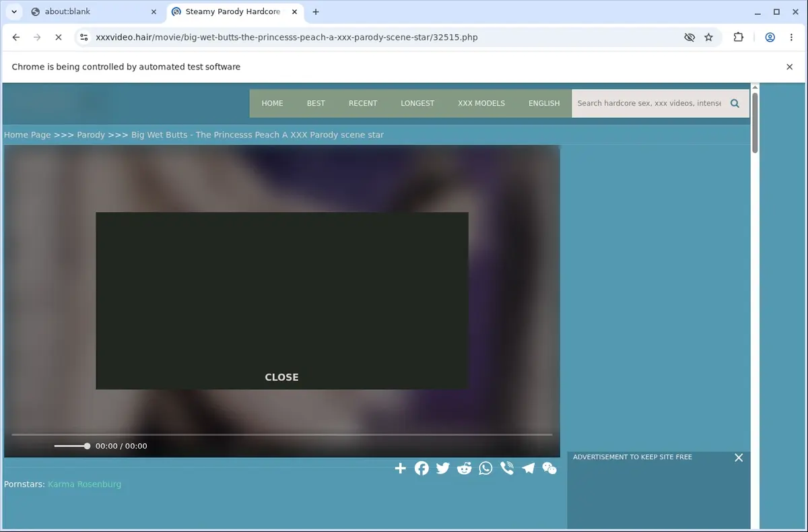
Task: Share the page via Viber
Action: pos(507,468)
